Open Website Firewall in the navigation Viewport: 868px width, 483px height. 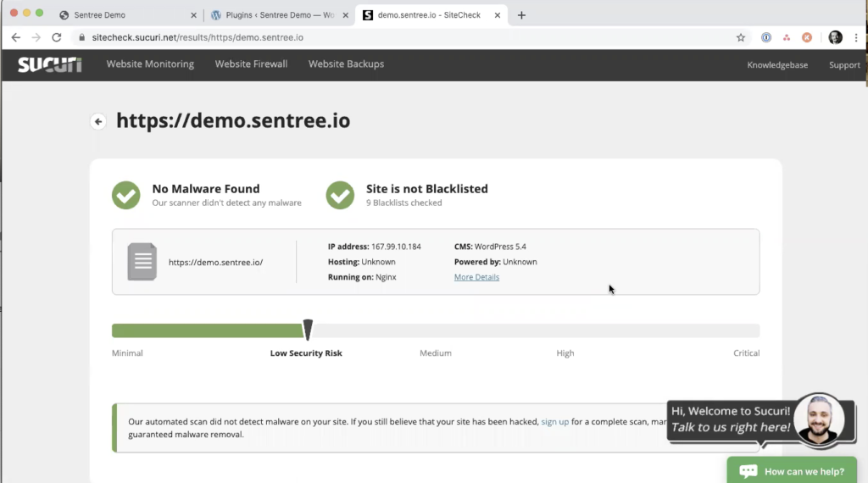251,64
